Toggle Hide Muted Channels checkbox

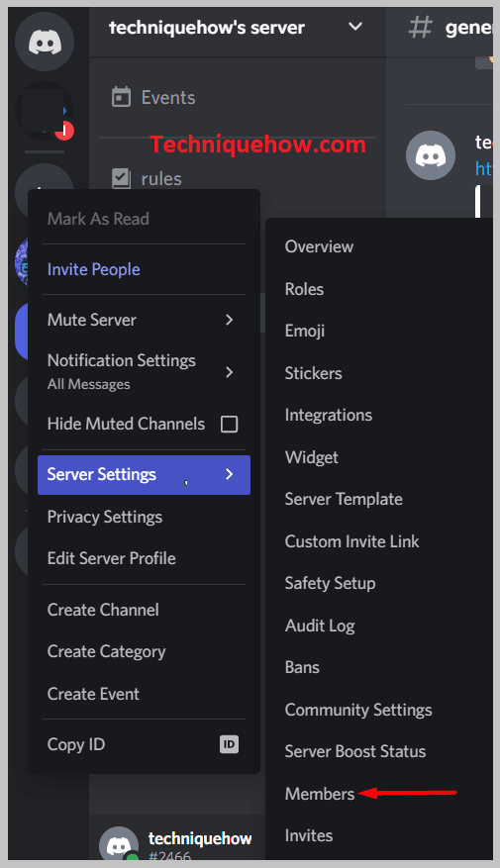[x=230, y=424]
